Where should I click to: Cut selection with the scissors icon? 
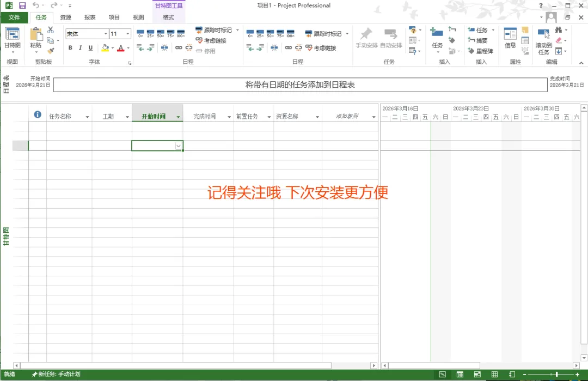click(51, 30)
